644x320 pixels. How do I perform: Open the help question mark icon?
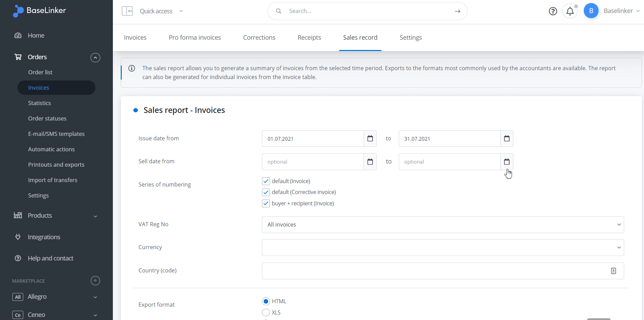pos(553,11)
